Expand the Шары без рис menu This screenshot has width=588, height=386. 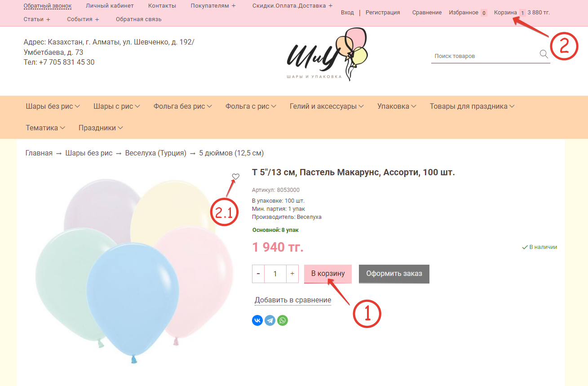tap(53, 106)
